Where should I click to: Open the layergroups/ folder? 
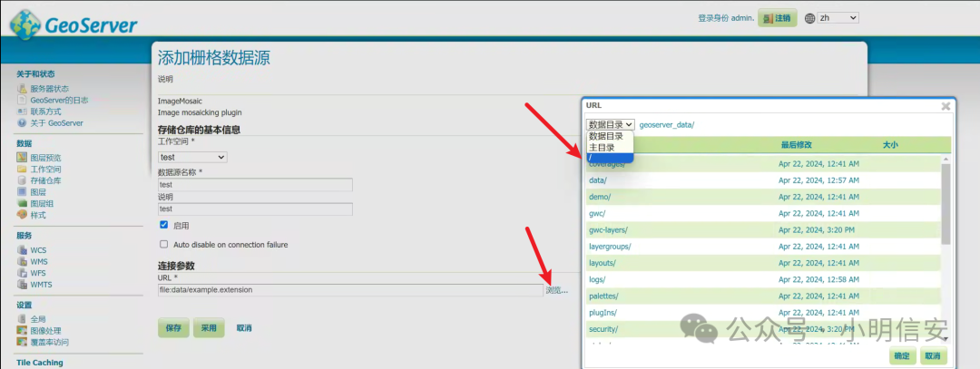click(610, 247)
